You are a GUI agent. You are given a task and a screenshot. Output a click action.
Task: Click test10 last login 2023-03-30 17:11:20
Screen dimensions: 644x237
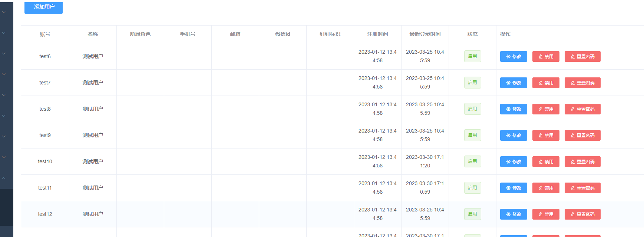pyautogui.click(x=425, y=161)
